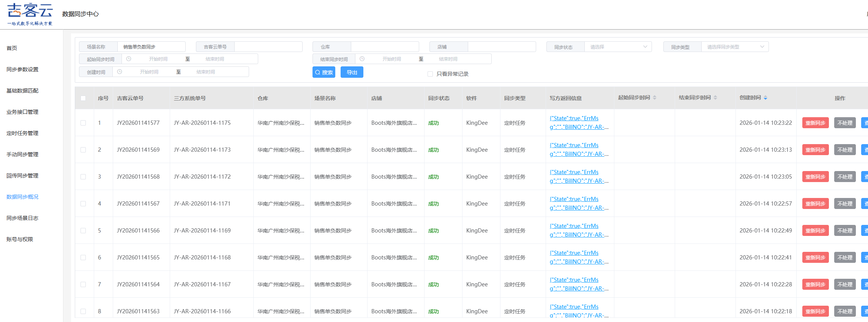Click 重新同步 for row JY202601141564
The image size is (868, 322).
pos(815,284)
